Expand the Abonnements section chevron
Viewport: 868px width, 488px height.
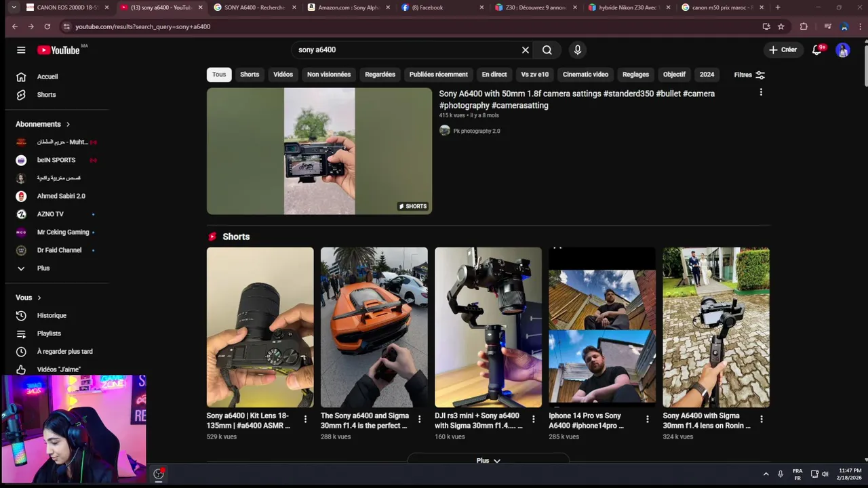coord(68,125)
